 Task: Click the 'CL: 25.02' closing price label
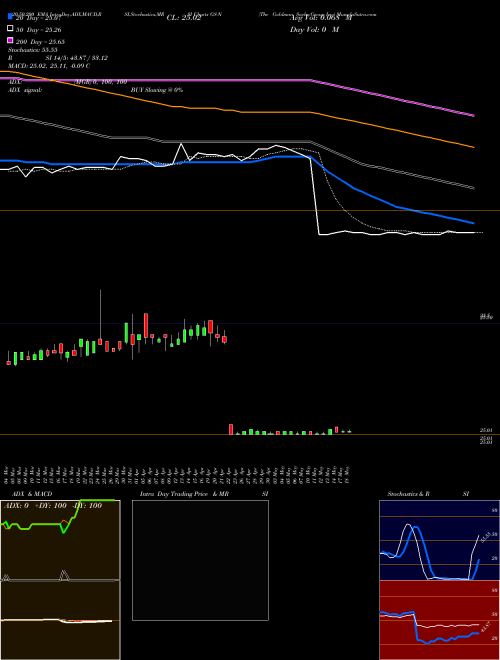[184, 18]
